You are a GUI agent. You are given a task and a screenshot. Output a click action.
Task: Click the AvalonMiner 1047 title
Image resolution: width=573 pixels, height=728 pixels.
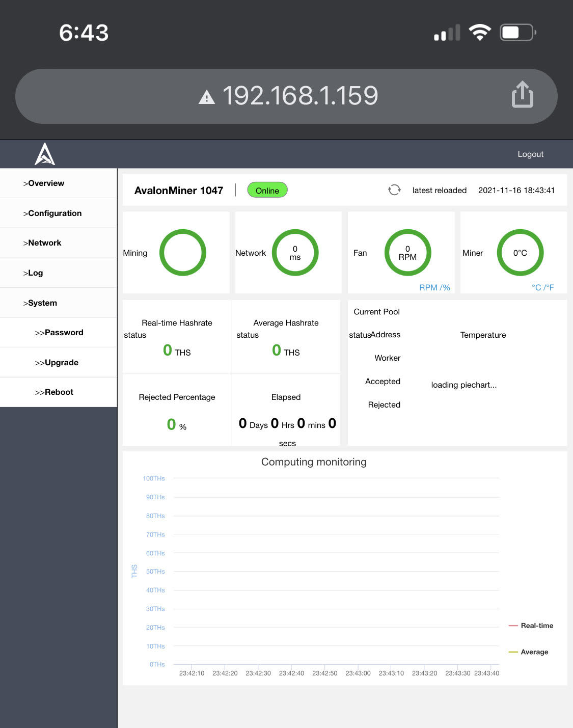179,191
